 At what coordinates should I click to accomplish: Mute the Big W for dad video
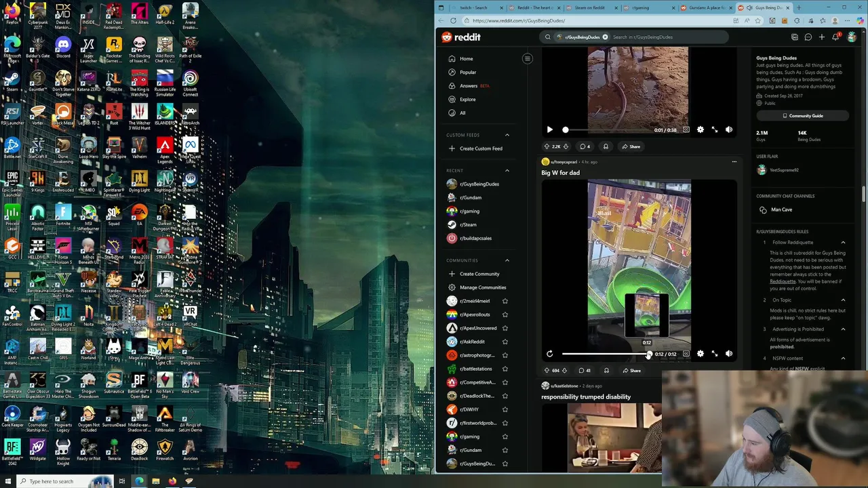click(729, 354)
